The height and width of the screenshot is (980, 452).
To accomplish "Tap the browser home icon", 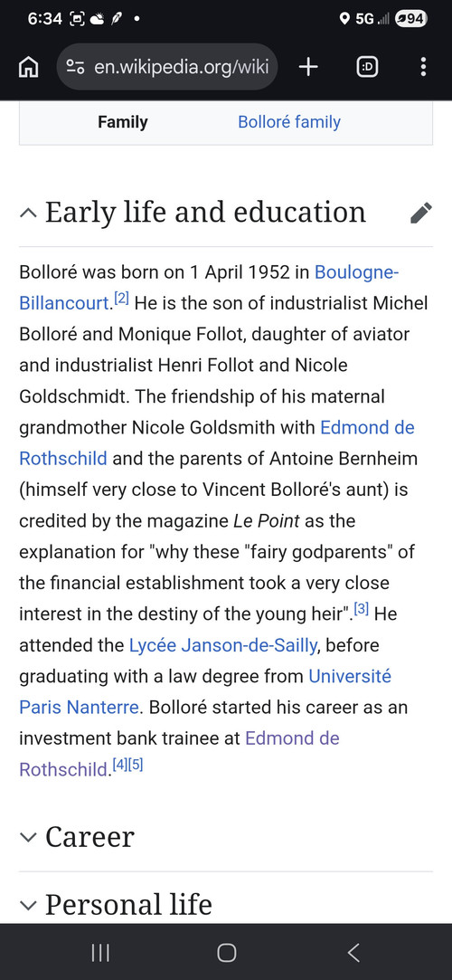I will 28,67.
